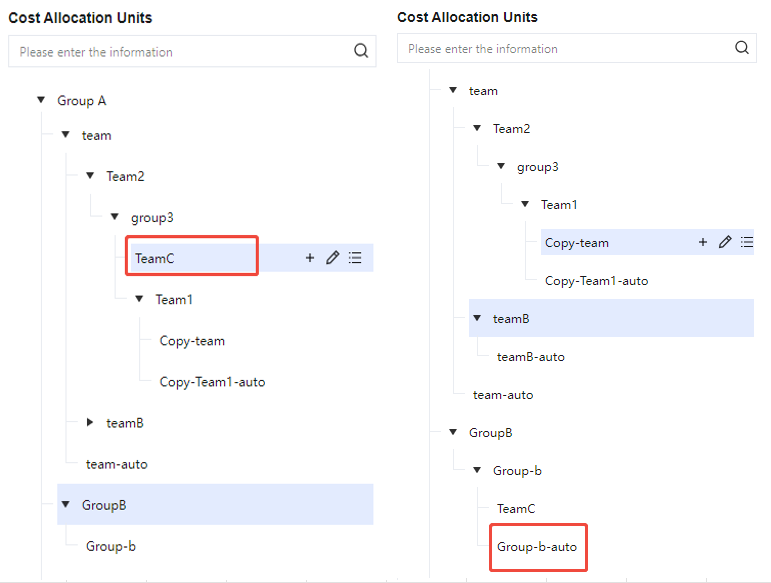Collapse the Team1 node in right tree
771x583 pixels.
[x=525, y=204]
